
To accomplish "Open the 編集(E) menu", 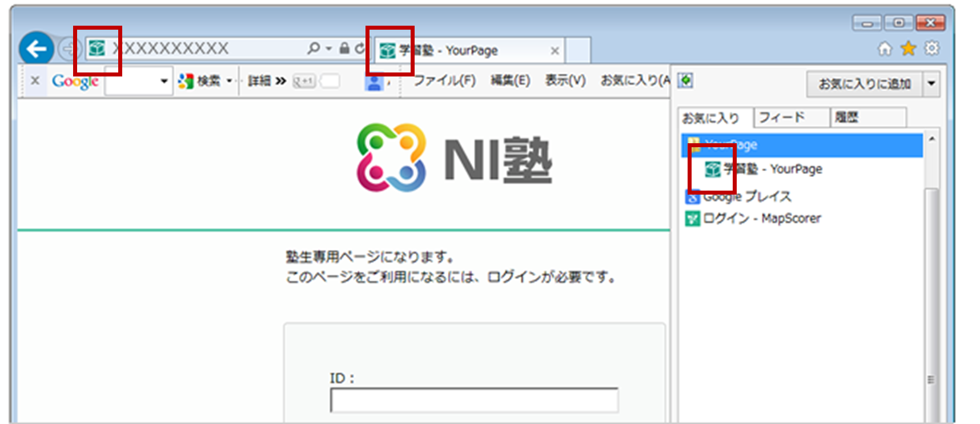I will [x=510, y=80].
